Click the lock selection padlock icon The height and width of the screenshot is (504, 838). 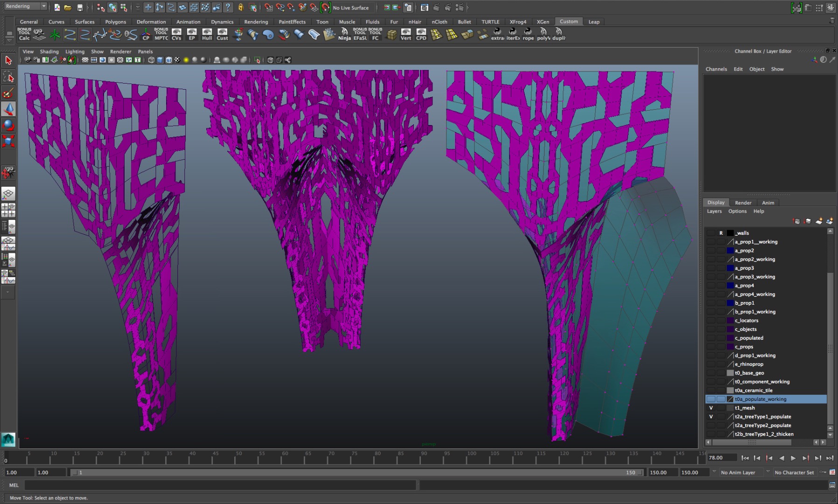tap(241, 7)
